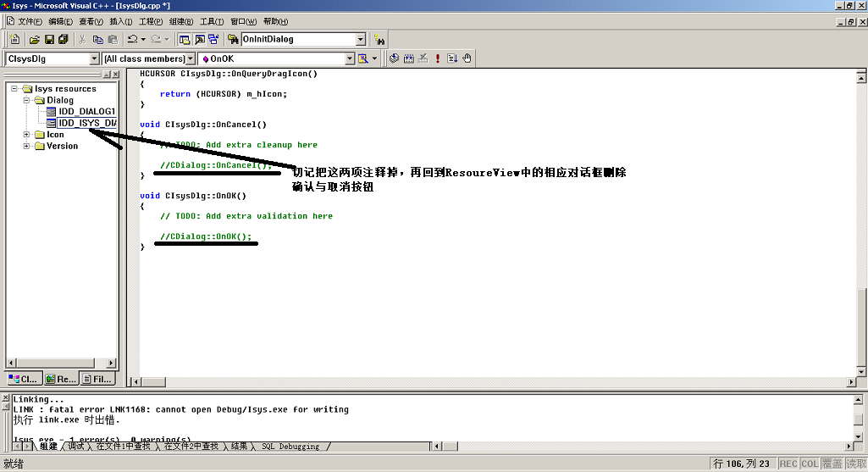
Task: Toggle the Output window icon
Action: (199, 39)
